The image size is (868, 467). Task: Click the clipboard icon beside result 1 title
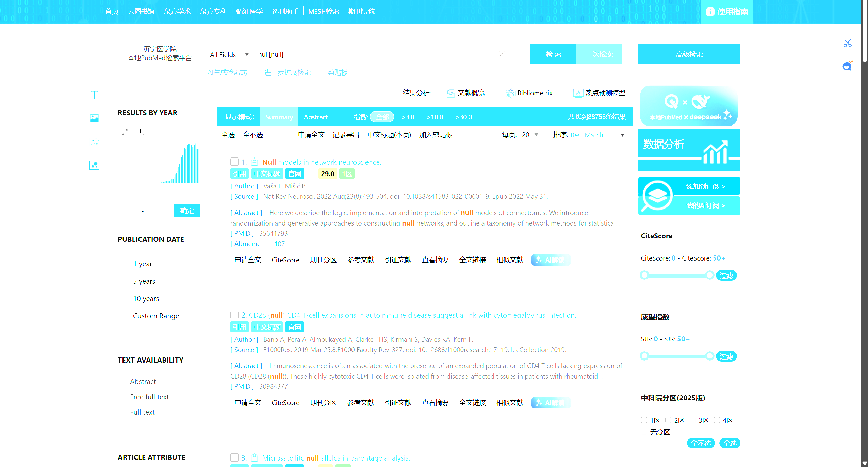click(x=255, y=162)
